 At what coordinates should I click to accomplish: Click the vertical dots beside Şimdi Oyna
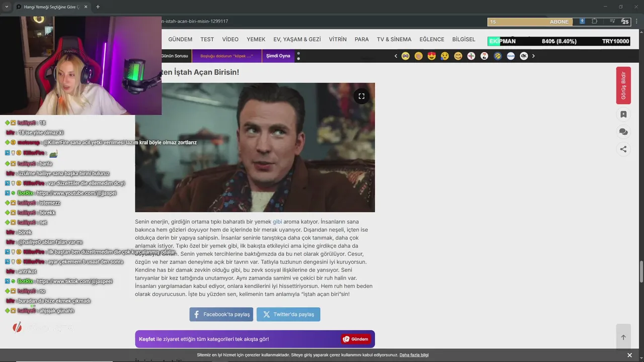(x=298, y=56)
